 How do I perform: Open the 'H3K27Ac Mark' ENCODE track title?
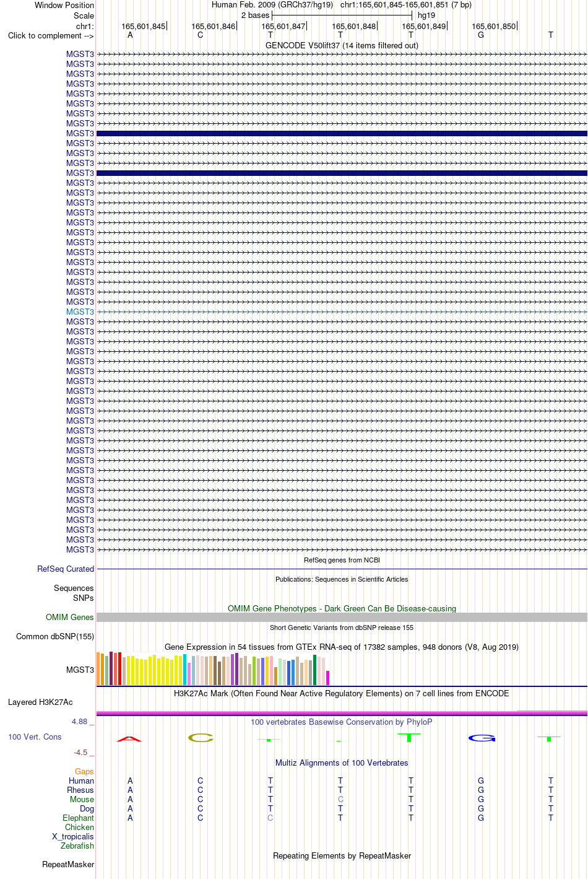pyautogui.click(x=342, y=693)
